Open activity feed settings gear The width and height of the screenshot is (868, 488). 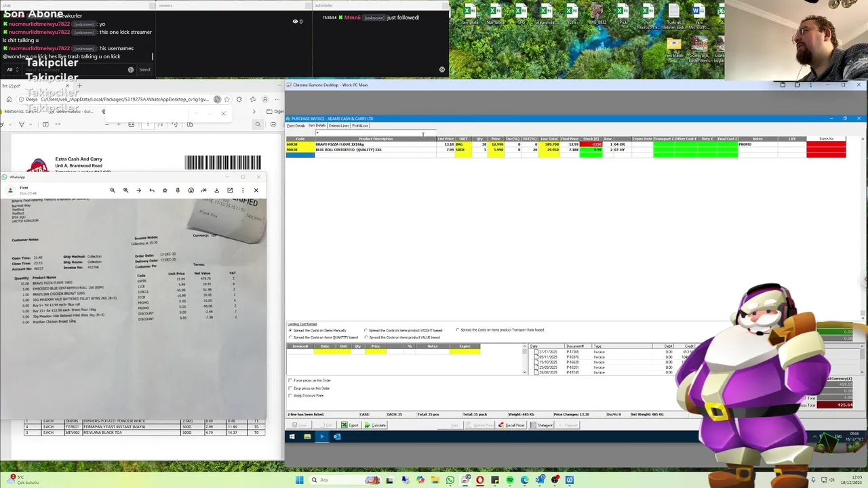(442, 69)
